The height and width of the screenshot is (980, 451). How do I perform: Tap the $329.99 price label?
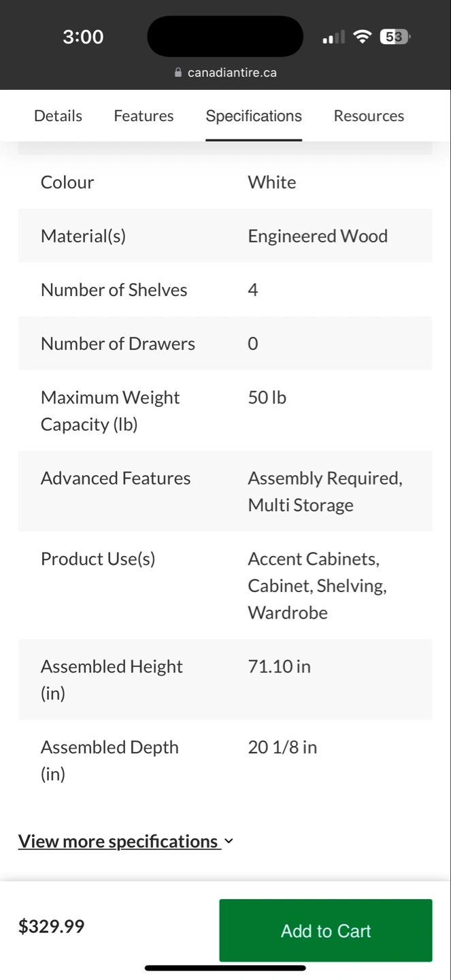pos(52,926)
